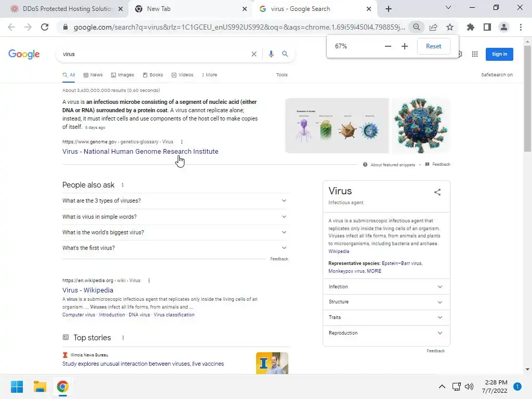Open People also ask options dots
The image size is (532, 399).
click(x=123, y=185)
